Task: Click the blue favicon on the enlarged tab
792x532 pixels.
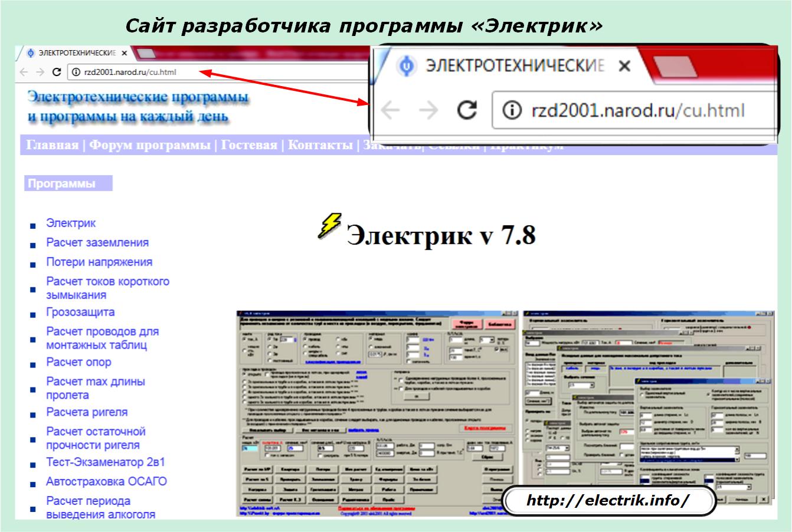Action: (406, 65)
